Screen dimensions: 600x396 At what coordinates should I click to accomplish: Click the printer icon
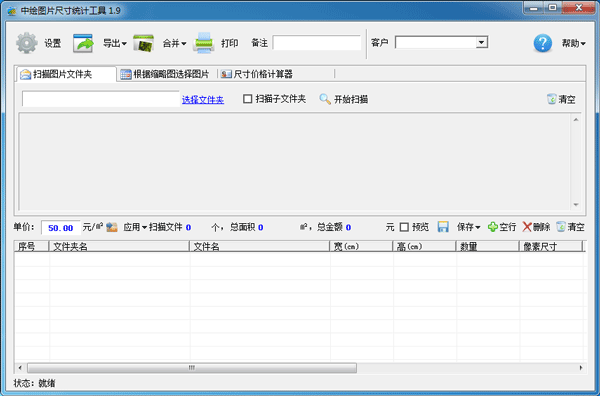203,43
